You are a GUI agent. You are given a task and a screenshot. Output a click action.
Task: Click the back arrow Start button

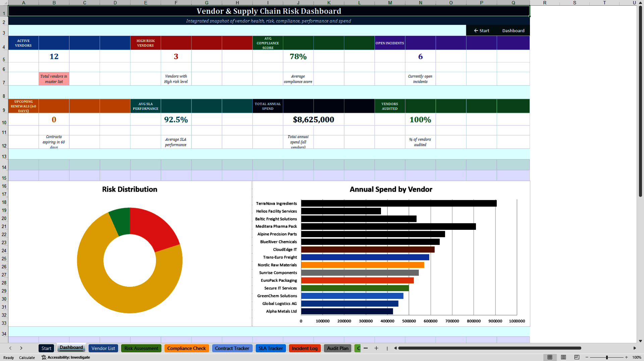(x=482, y=31)
